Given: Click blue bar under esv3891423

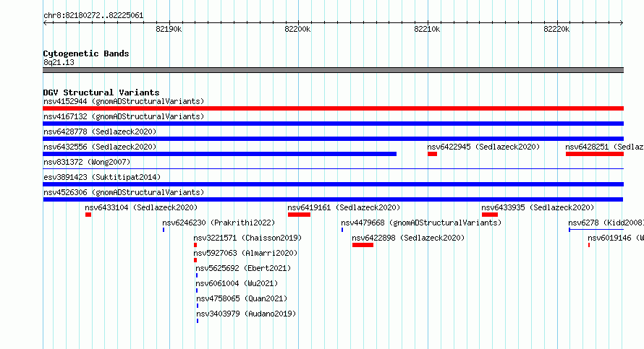Looking at the screenshot, I should click(333, 184).
